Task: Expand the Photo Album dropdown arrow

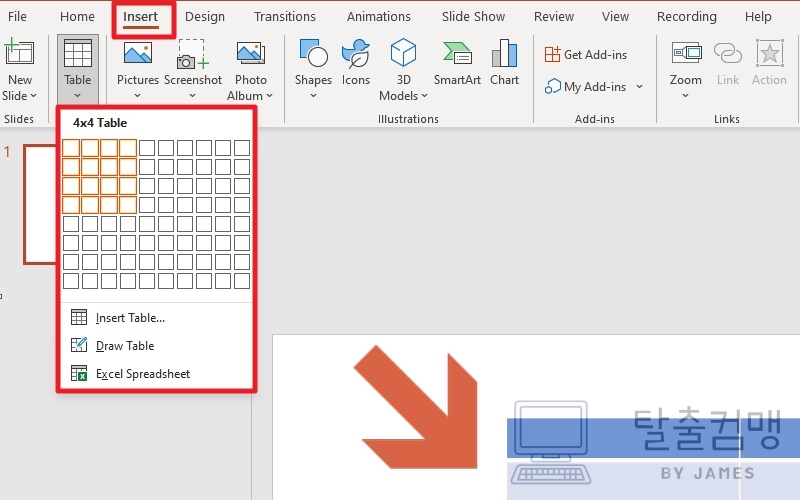Action: (x=269, y=95)
